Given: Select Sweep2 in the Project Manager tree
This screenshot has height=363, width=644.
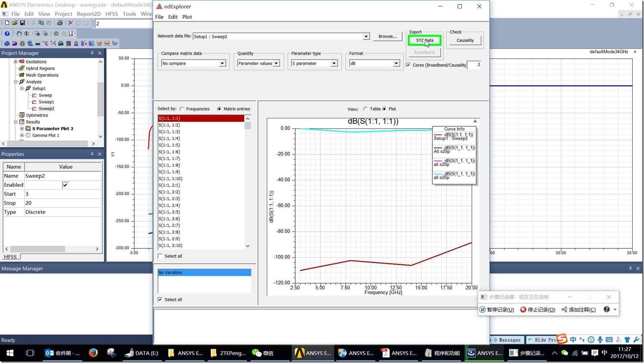Looking at the screenshot, I should tap(46, 108).
